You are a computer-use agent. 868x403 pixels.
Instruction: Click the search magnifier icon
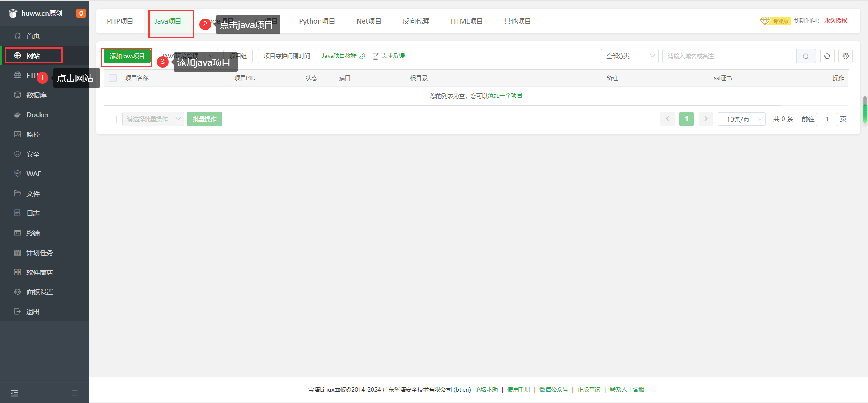coord(806,56)
